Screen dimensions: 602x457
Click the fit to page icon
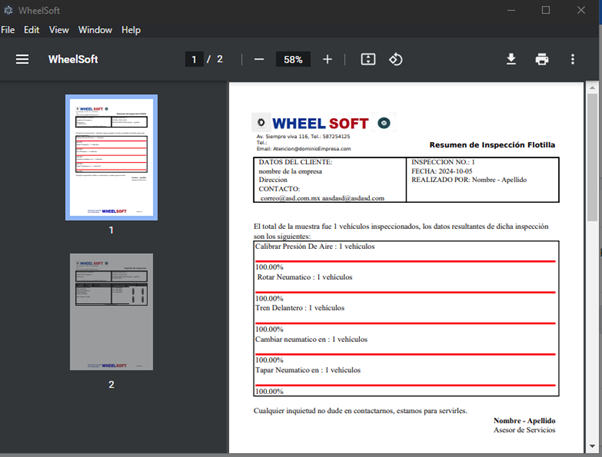pos(367,60)
